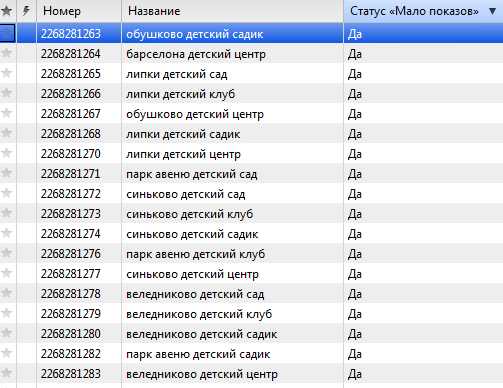Select number 2268281277

coord(71,274)
